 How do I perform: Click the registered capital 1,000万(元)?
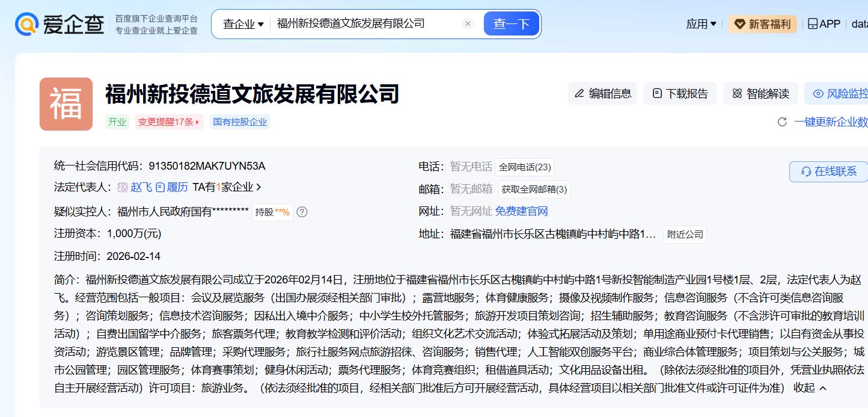[x=134, y=233]
